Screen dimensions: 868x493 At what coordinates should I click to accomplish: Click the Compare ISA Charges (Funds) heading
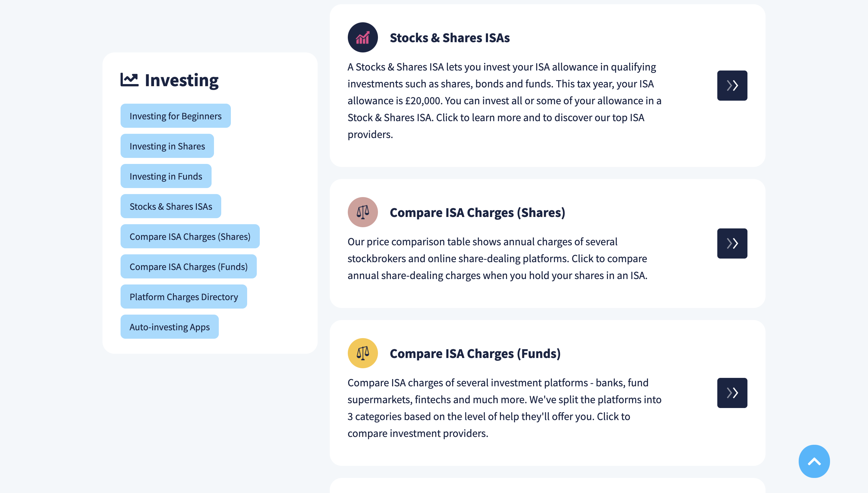[475, 353]
